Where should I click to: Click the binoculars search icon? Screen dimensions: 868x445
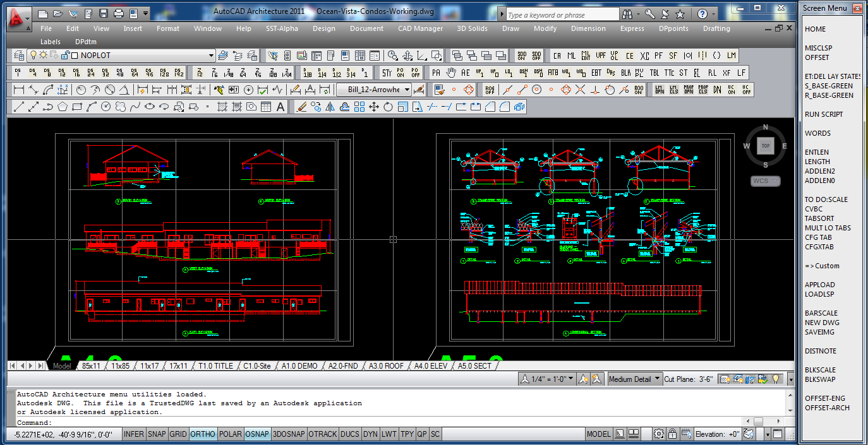click(x=627, y=13)
